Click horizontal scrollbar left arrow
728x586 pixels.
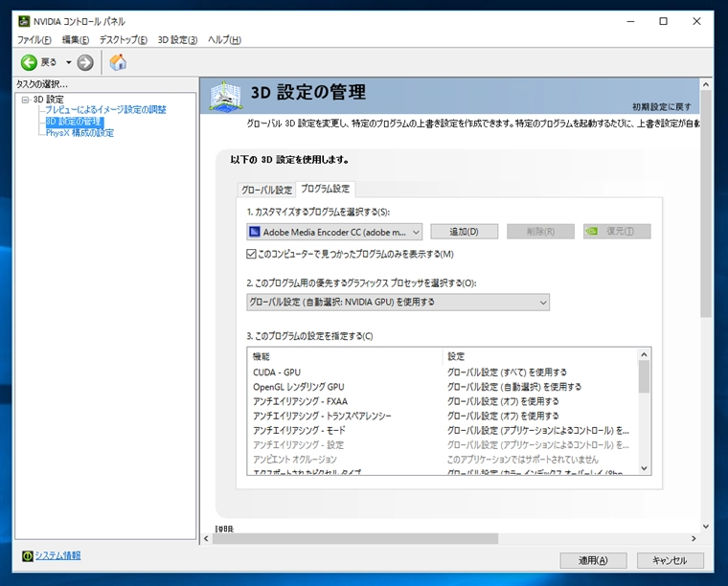pyautogui.click(x=206, y=538)
